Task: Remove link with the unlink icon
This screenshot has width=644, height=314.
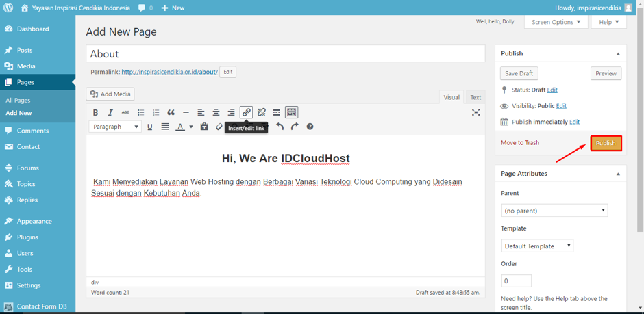Action: (x=262, y=113)
